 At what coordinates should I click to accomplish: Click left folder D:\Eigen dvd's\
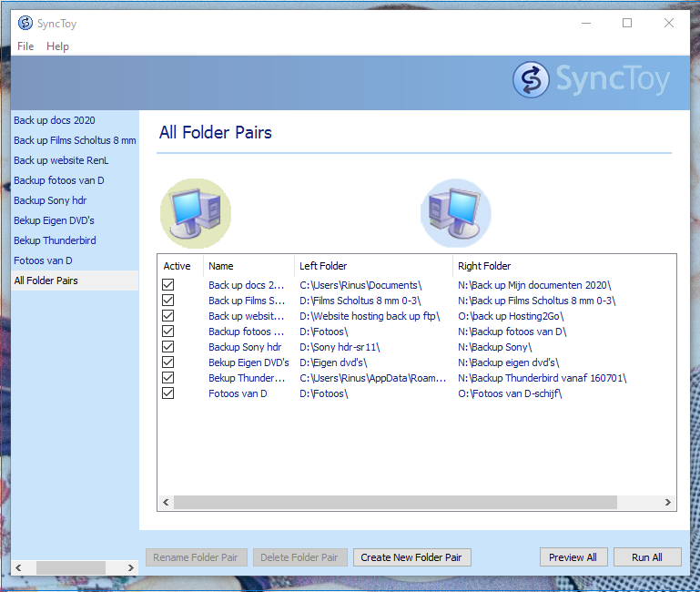[x=333, y=362]
